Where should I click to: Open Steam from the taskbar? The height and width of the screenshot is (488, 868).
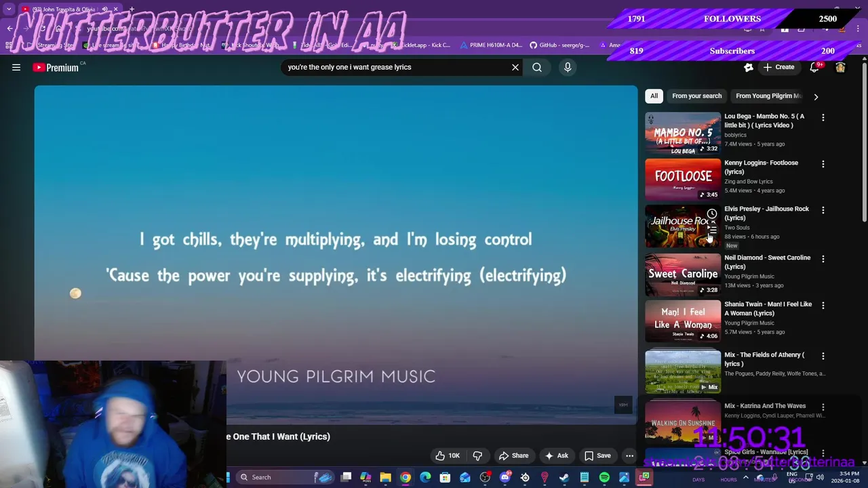click(564, 477)
